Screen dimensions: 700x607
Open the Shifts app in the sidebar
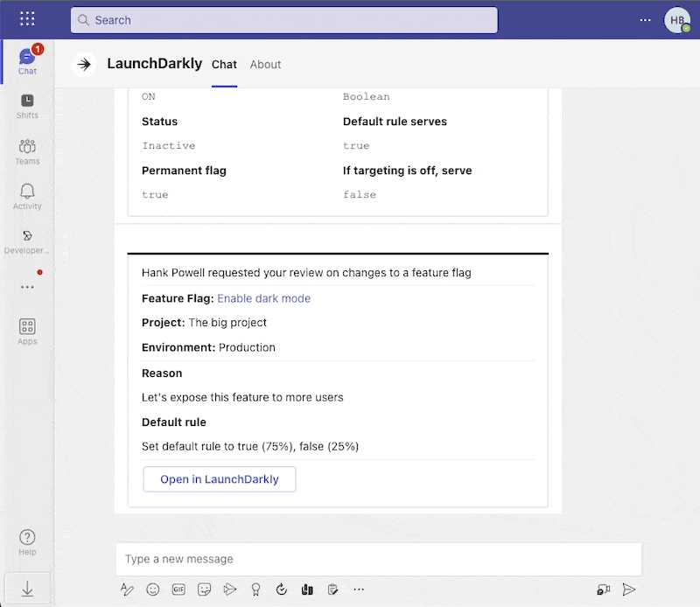[x=27, y=105]
